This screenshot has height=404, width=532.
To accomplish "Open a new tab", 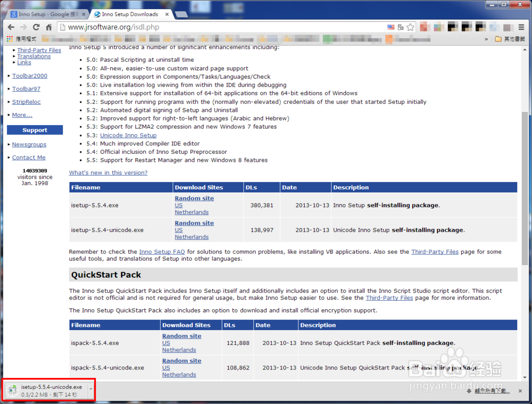I will (x=181, y=14).
